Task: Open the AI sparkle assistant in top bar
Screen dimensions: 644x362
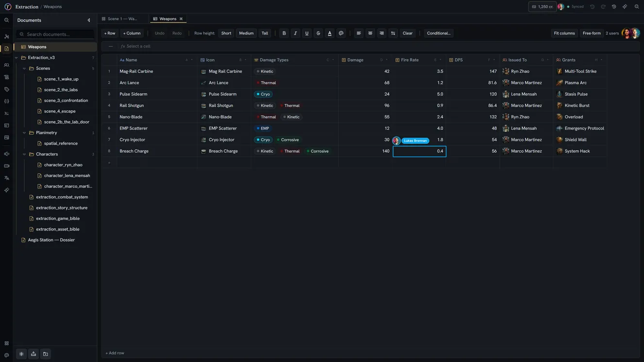Action: click(625, 7)
